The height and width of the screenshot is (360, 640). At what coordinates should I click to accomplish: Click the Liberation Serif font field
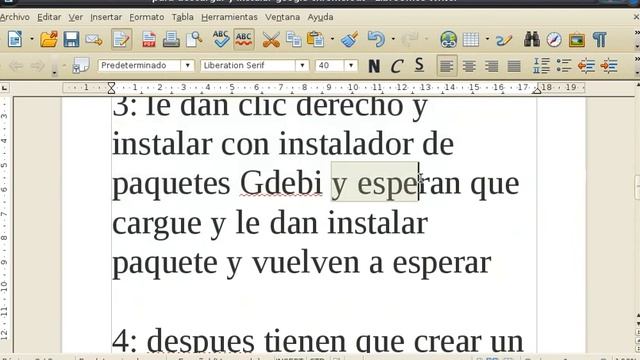click(248, 65)
